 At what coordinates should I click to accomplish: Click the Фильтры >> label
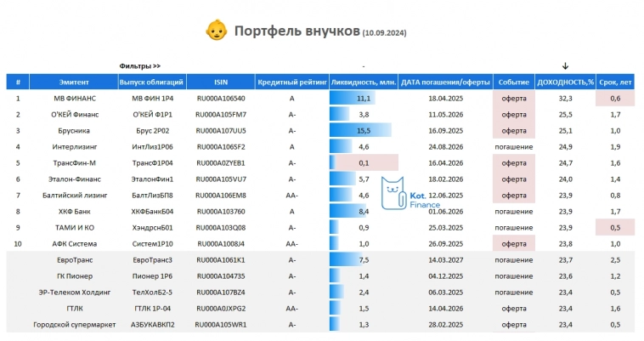139,65
